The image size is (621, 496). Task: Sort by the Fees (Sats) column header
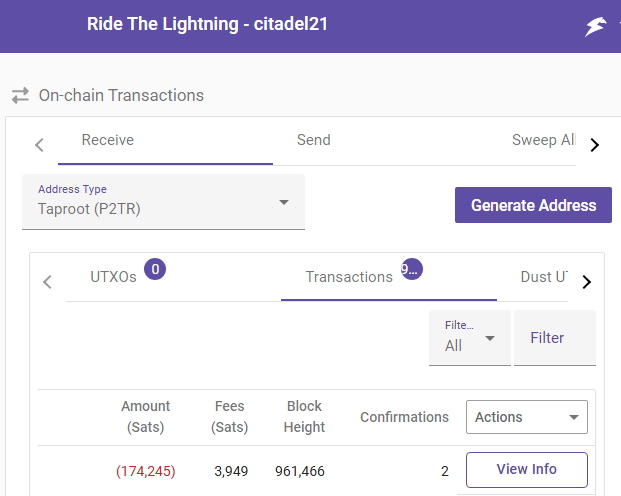click(230, 417)
